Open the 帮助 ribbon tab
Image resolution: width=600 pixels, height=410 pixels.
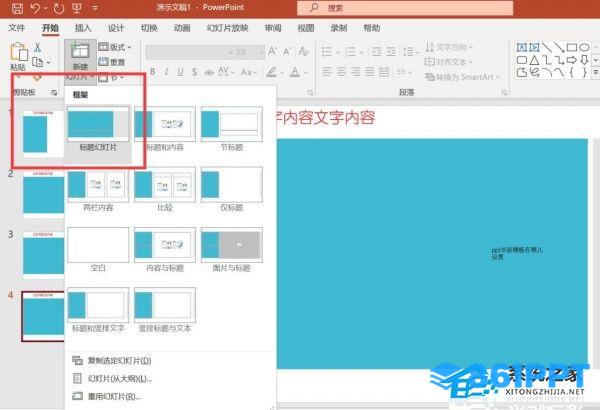click(x=372, y=28)
